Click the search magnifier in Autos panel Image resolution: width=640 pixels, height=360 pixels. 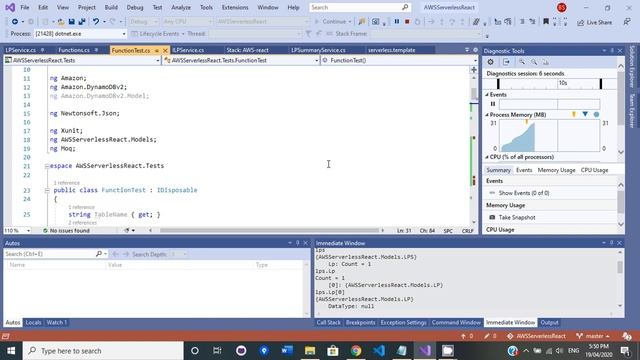[99, 254]
